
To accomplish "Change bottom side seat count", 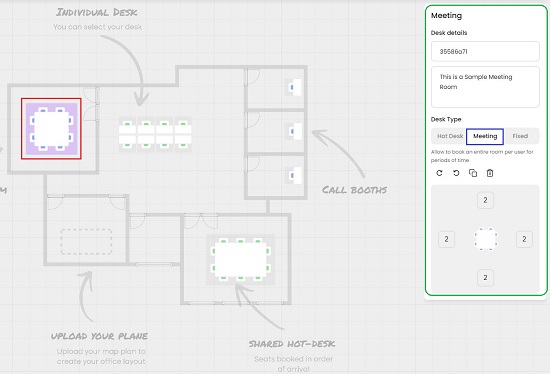I will point(485,278).
